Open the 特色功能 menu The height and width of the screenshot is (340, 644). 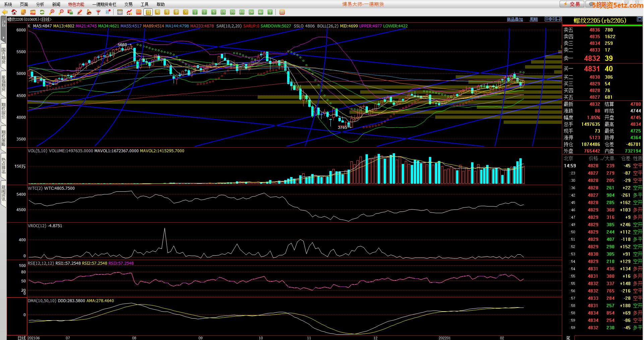76,4
